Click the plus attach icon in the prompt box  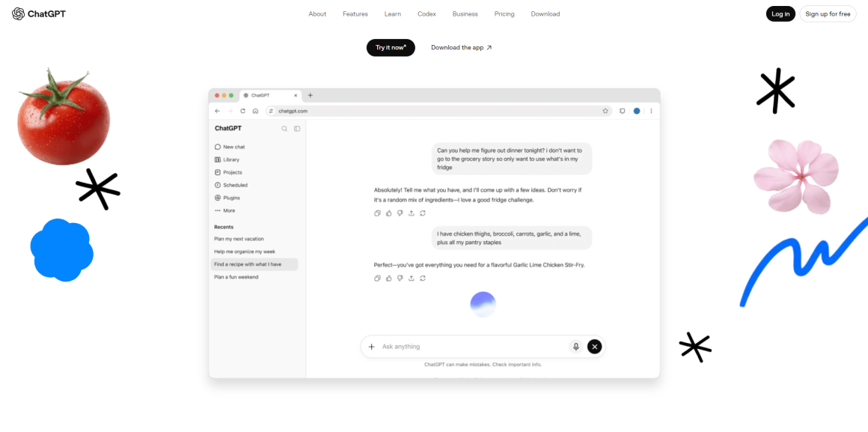click(x=371, y=347)
